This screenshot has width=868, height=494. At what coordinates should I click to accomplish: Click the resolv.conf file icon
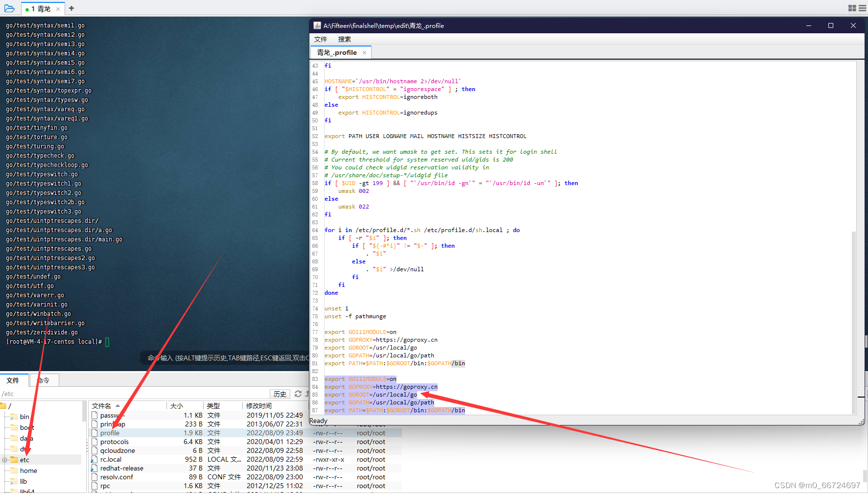(x=94, y=477)
